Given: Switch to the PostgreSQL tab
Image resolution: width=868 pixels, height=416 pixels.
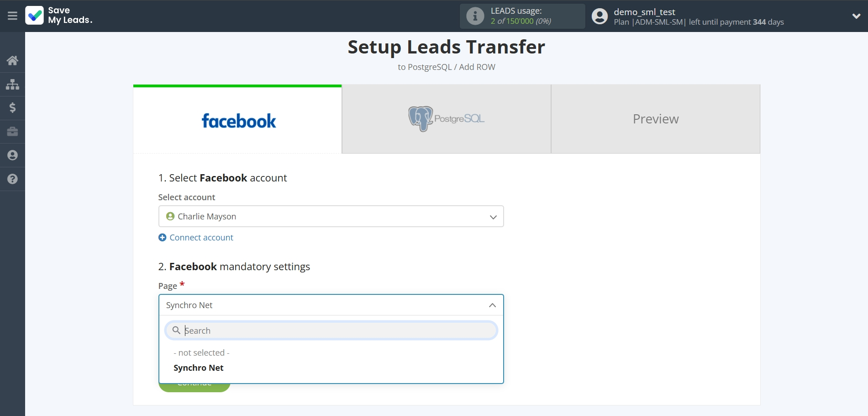Looking at the screenshot, I should [446, 119].
